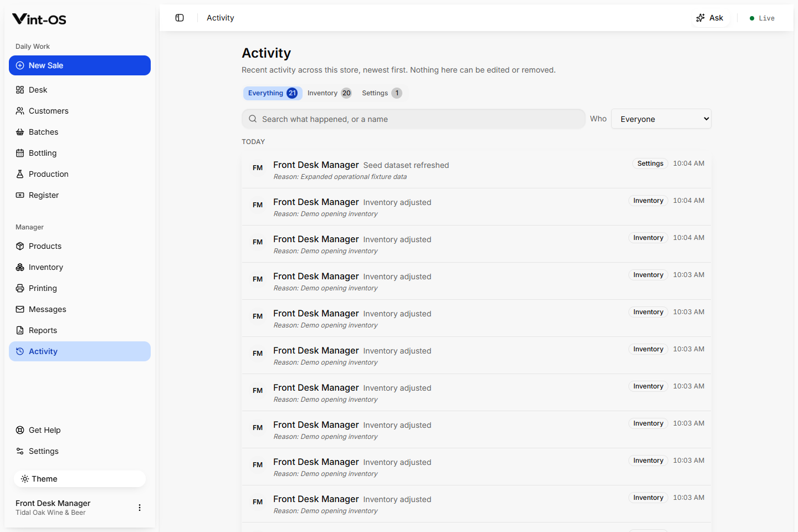
Task: Click the FM avatar on Seed dataset row
Action: pyautogui.click(x=258, y=168)
